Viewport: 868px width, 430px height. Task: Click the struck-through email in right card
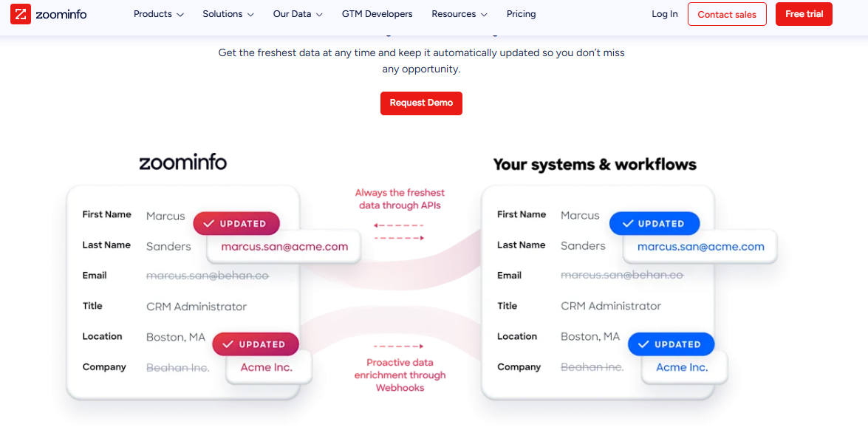pyautogui.click(x=622, y=275)
